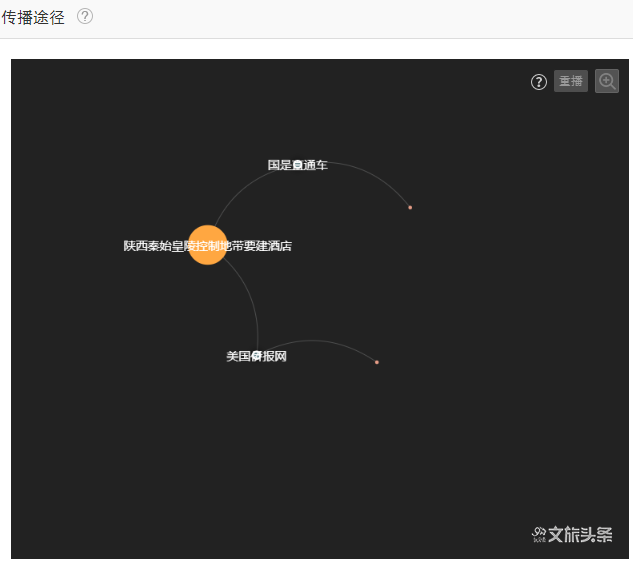Click the 美国侨报网 node label
633x565 pixels.
pos(256,356)
